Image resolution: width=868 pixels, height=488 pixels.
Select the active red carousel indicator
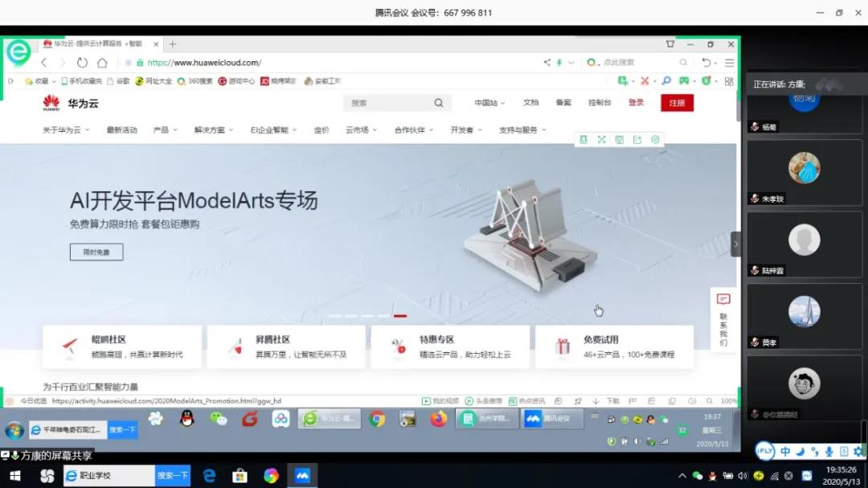[x=400, y=316]
